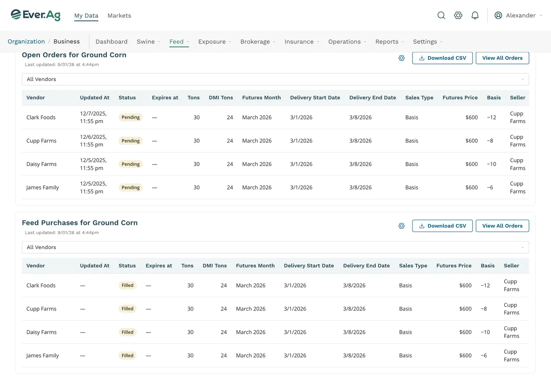View All Orders for Feed Purchases

pos(503,226)
